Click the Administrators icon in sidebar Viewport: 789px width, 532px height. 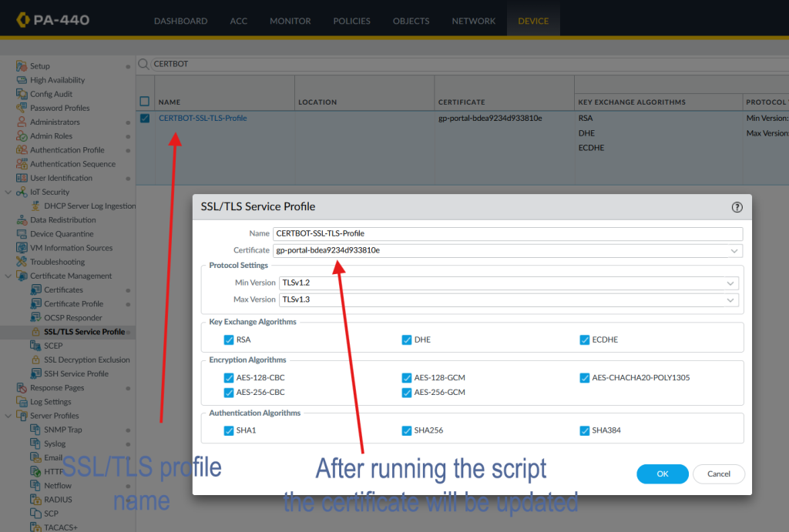22,122
